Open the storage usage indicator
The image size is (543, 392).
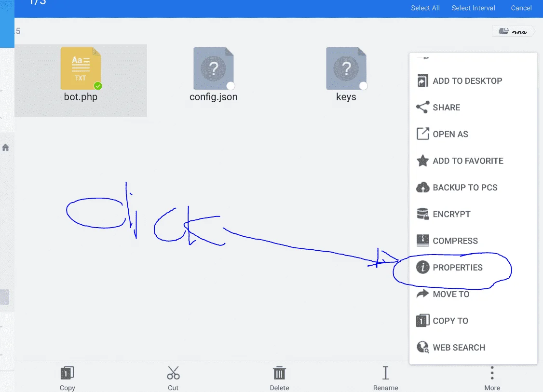pos(514,31)
